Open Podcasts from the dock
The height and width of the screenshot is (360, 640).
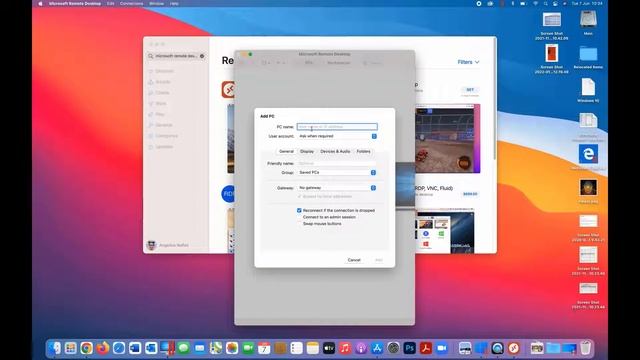361,348
